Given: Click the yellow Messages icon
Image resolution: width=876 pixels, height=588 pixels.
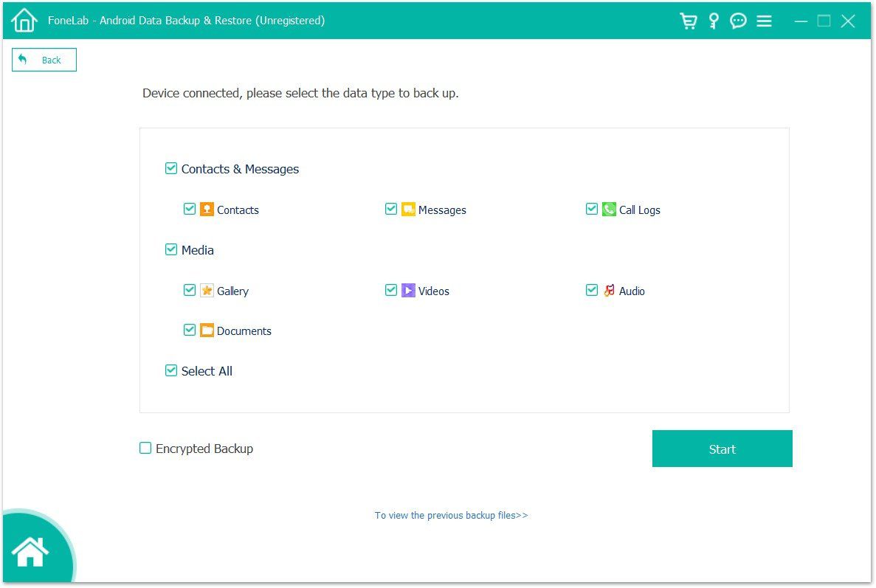Looking at the screenshot, I should 408,210.
